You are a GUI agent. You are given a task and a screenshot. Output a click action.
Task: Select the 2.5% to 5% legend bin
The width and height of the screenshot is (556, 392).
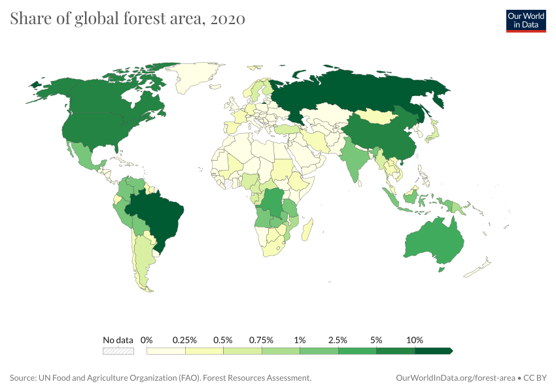coord(357,351)
